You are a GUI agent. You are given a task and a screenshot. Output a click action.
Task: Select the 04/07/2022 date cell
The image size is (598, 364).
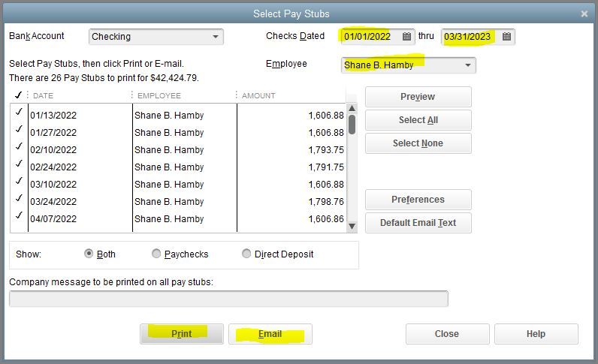[53, 219]
